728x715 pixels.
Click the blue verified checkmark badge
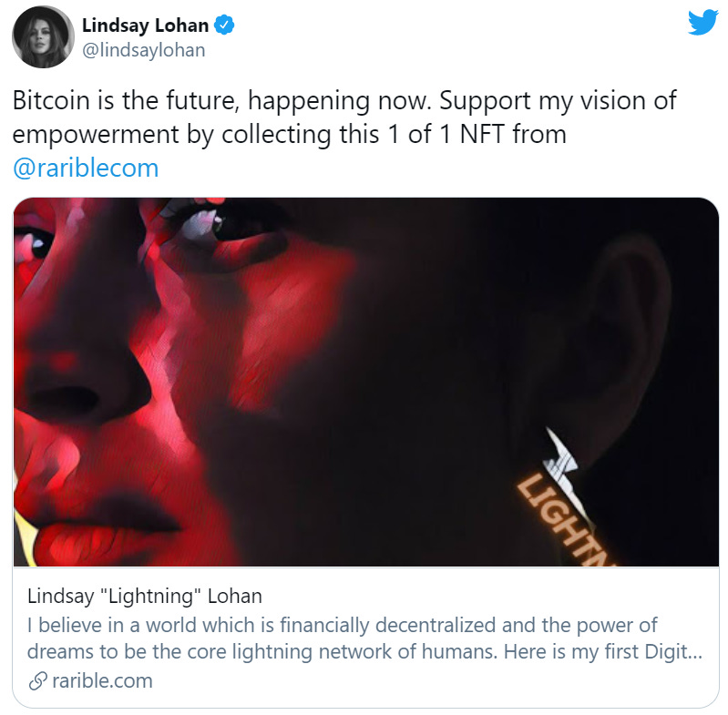click(224, 26)
